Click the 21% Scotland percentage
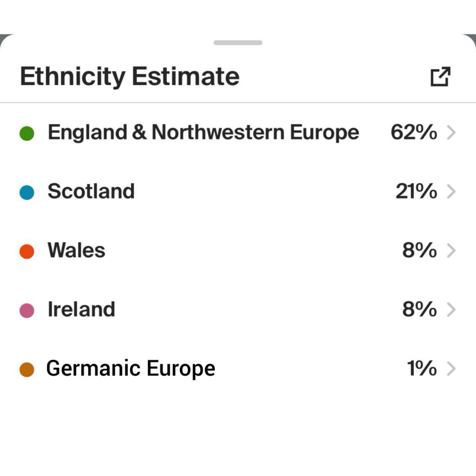Viewport: 476px width, 476px height. tap(416, 191)
